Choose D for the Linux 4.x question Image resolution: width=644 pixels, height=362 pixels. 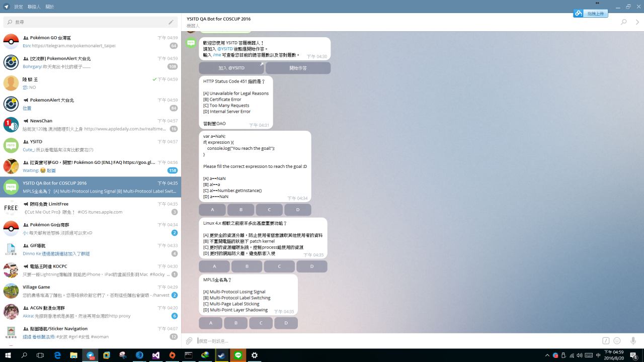click(312, 266)
